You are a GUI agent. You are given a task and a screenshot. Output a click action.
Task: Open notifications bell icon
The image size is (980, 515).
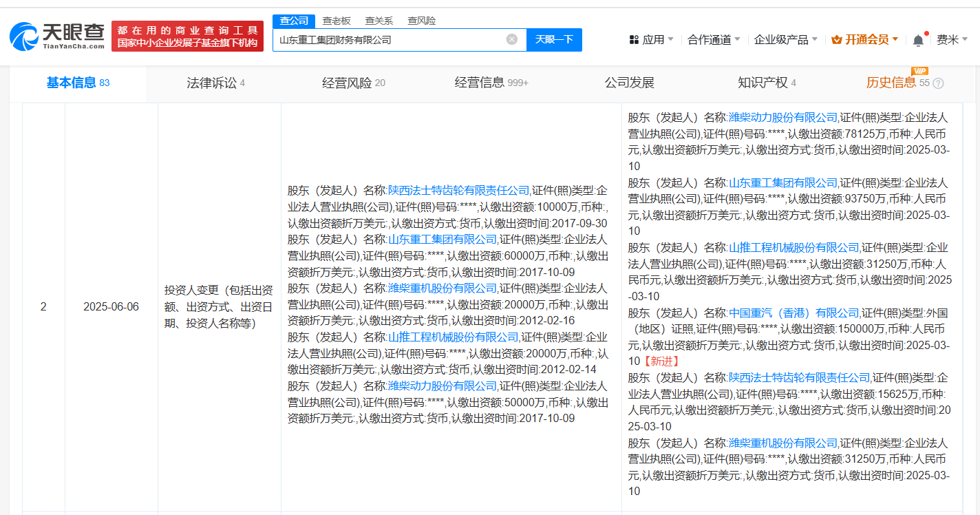(x=918, y=40)
